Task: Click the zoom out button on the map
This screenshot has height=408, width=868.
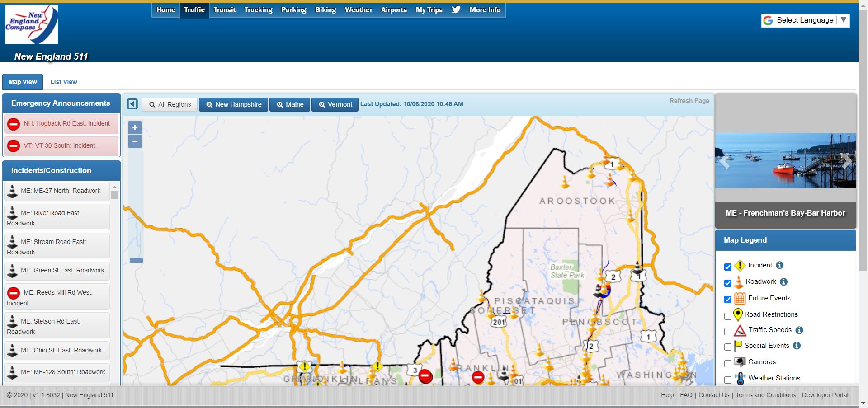Action: (x=134, y=141)
